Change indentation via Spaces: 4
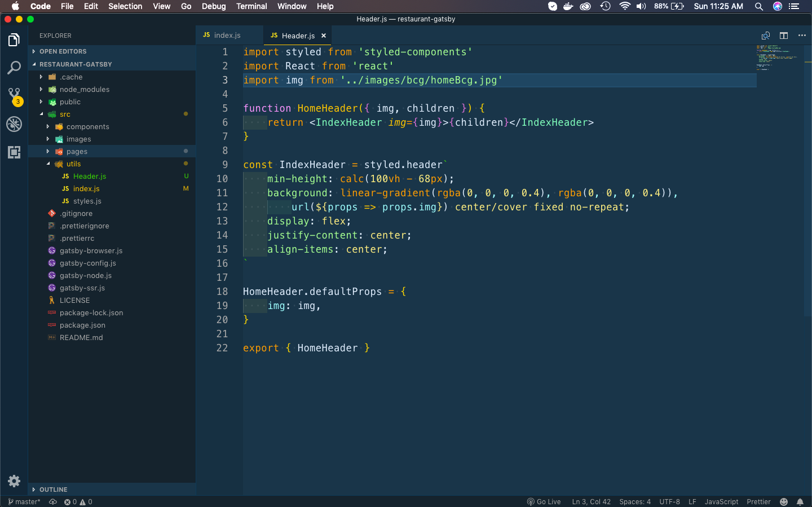 tap(635, 502)
